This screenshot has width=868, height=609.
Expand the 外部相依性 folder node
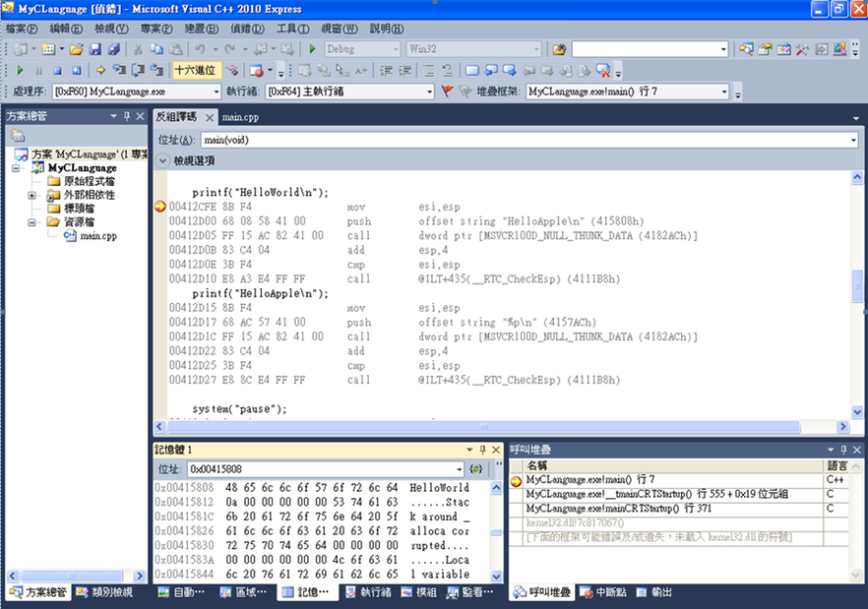coord(31,196)
